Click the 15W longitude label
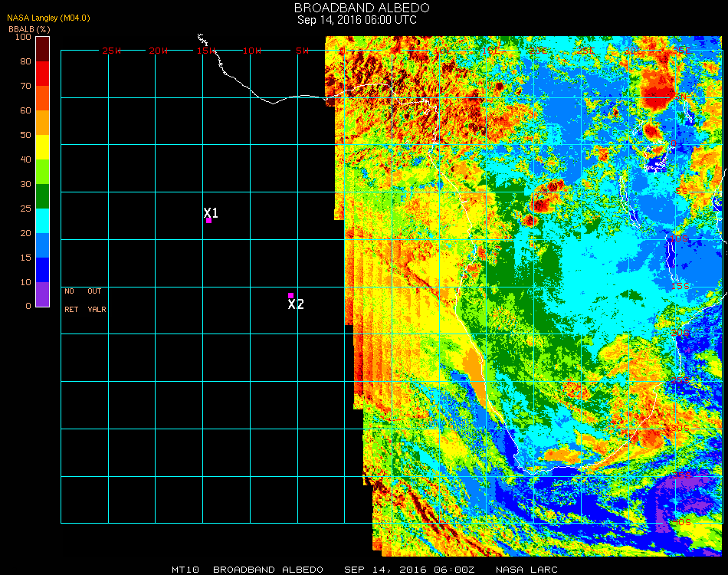 coord(206,51)
